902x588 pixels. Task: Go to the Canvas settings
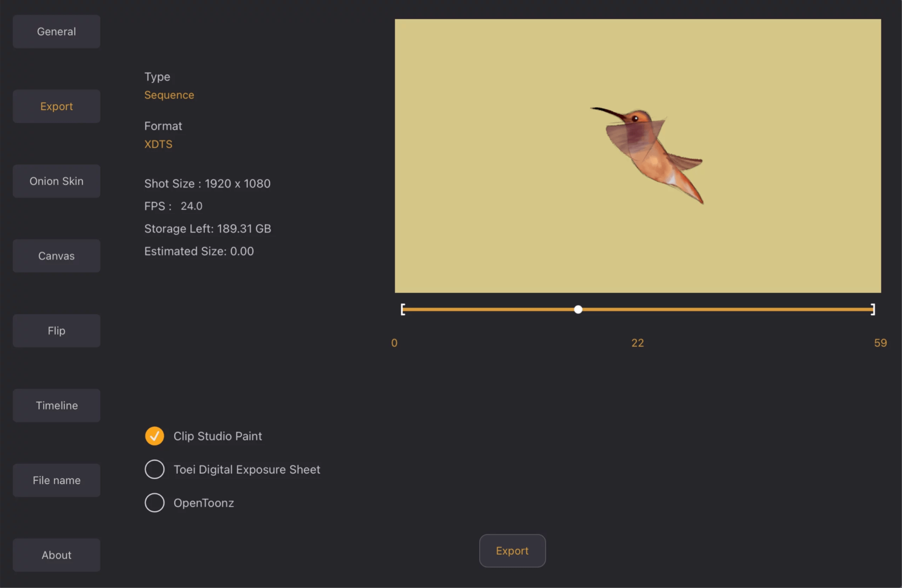56,256
